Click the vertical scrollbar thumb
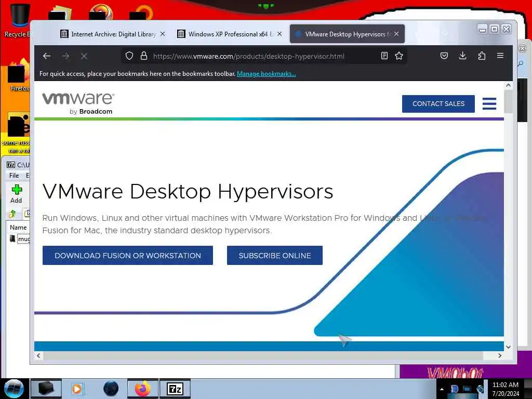 [508, 101]
